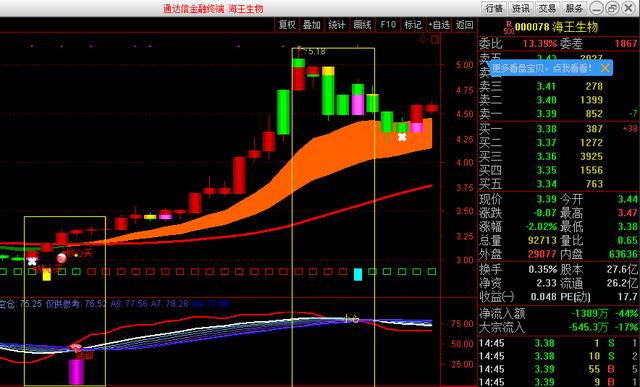
Task: Click the 最低 3.38 value
Action: 627,227
